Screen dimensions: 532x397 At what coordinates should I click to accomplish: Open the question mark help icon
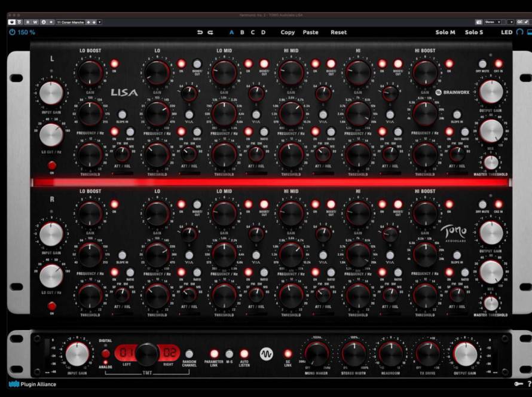point(529,384)
